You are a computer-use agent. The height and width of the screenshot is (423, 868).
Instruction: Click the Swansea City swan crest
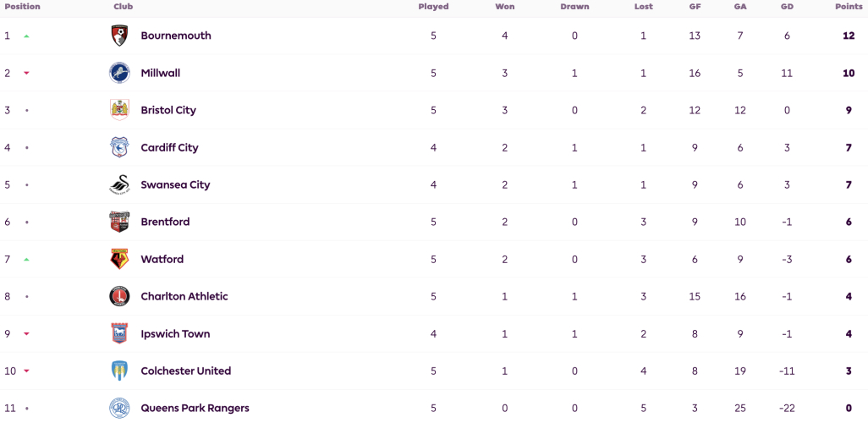tap(119, 185)
